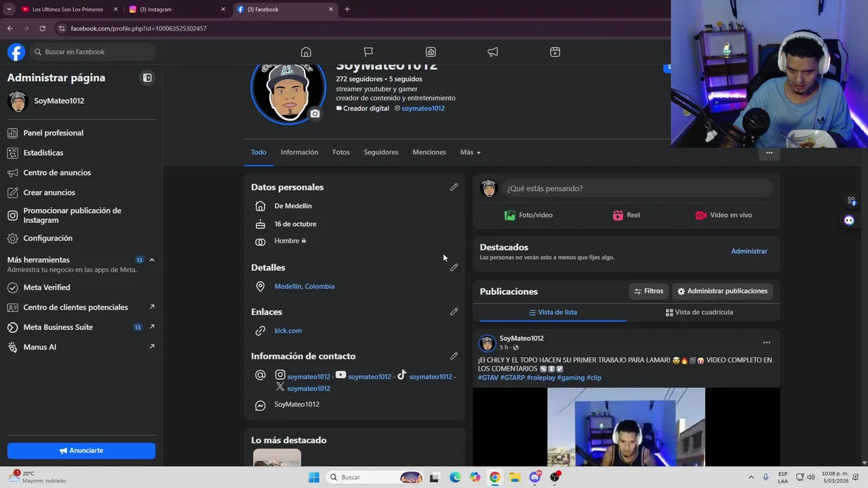868x488 pixels.
Task: Open the Medellín, Colombia location link
Action: 304,287
